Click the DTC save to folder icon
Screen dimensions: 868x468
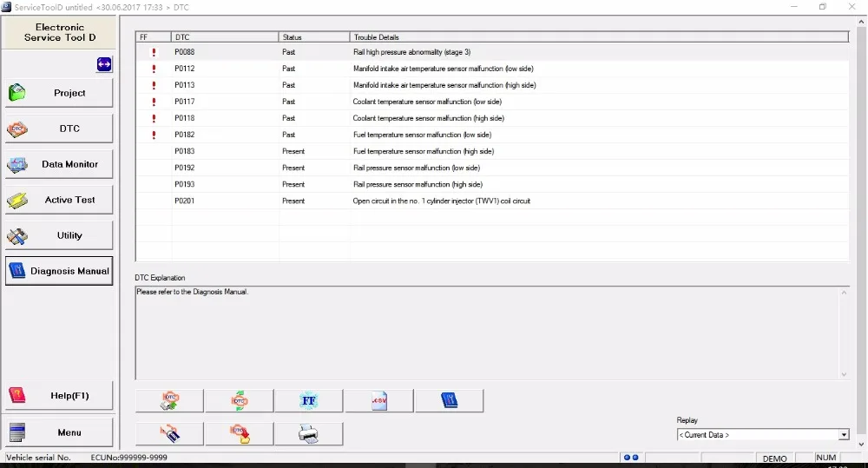click(240, 433)
